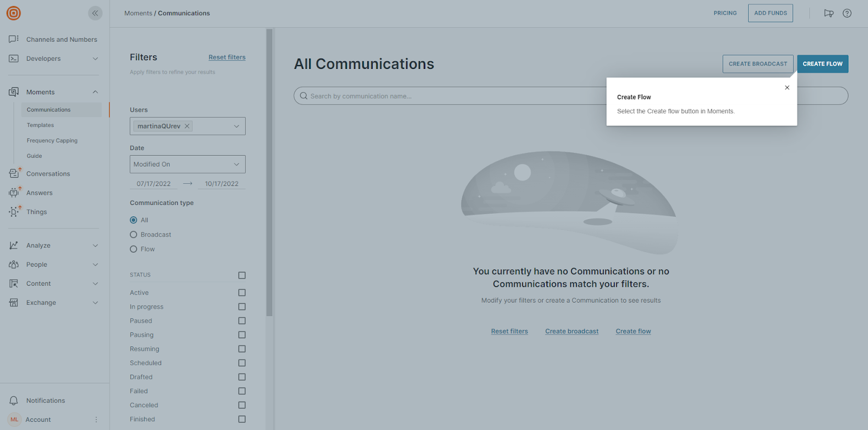Click the start date 07/17/2022 field

pos(154,184)
